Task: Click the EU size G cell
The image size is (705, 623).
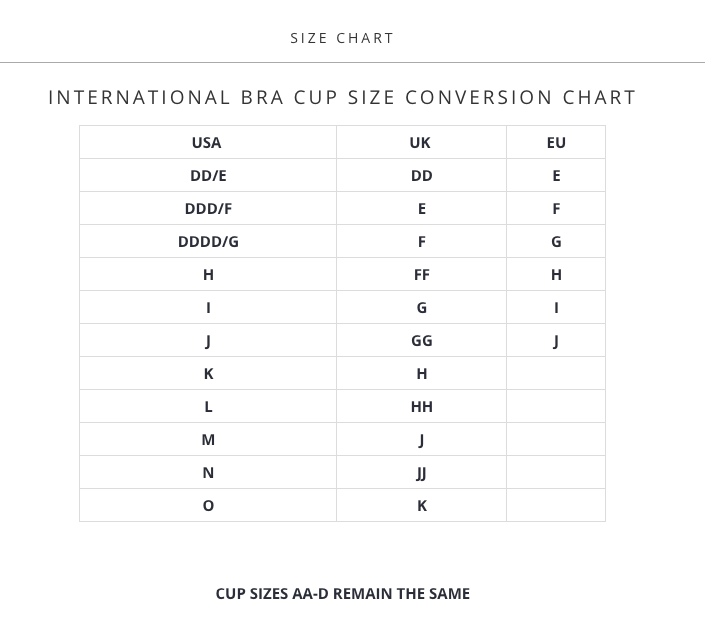Action: coord(556,241)
